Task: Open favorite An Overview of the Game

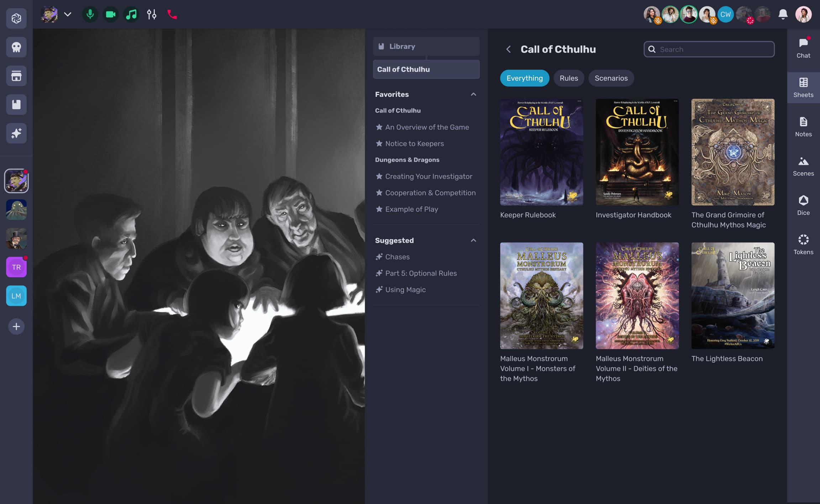Action: tap(427, 127)
